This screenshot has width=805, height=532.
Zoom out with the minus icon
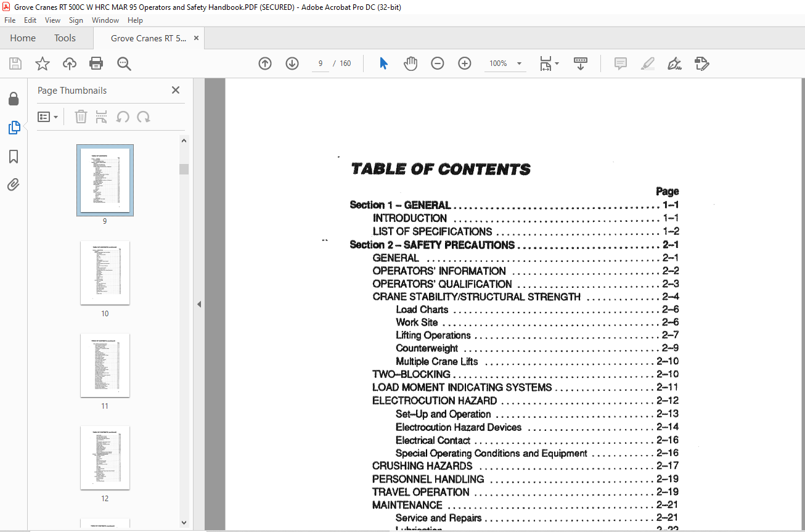tap(438, 63)
